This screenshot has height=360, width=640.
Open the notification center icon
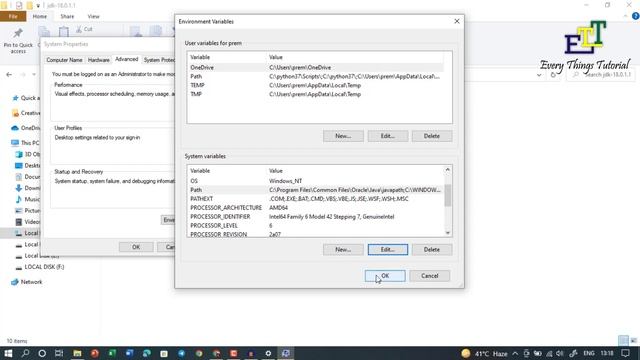(x=625, y=353)
